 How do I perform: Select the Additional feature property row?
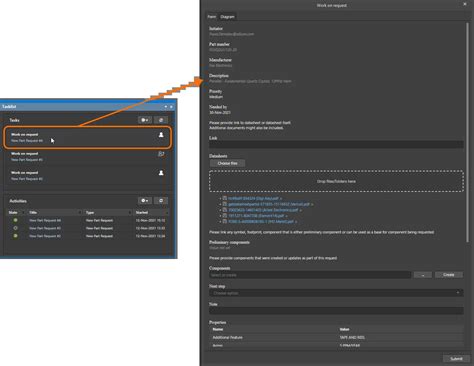coord(336,338)
